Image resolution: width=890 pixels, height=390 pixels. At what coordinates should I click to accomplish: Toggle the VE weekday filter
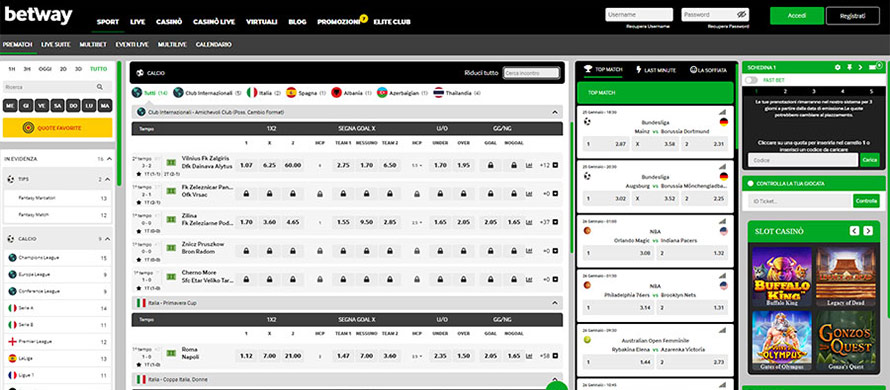(x=41, y=106)
